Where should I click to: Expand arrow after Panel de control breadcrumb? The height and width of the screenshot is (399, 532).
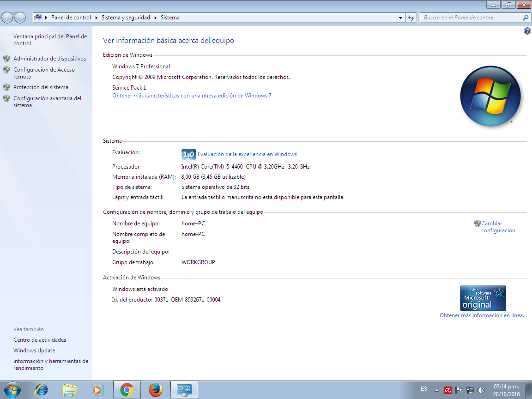tap(97, 18)
